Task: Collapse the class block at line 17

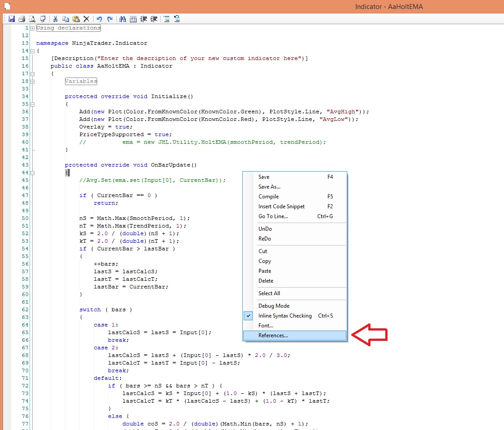Action: click(x=32, y=74)
